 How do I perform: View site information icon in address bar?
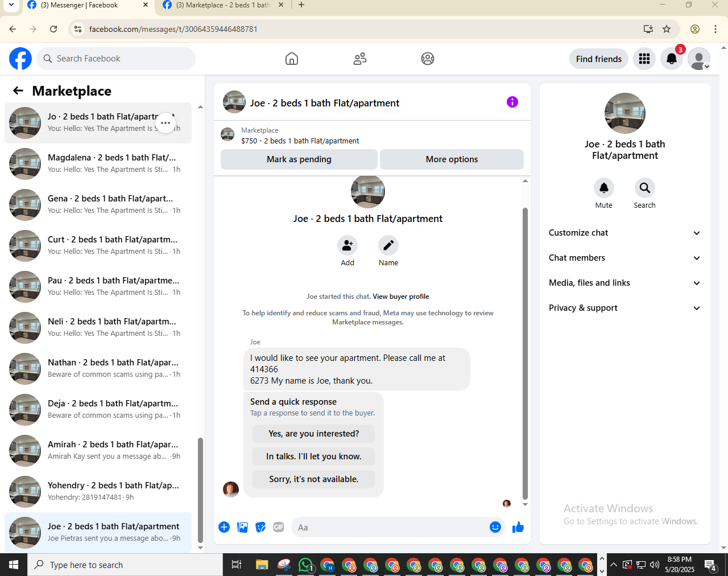[78, 29]
